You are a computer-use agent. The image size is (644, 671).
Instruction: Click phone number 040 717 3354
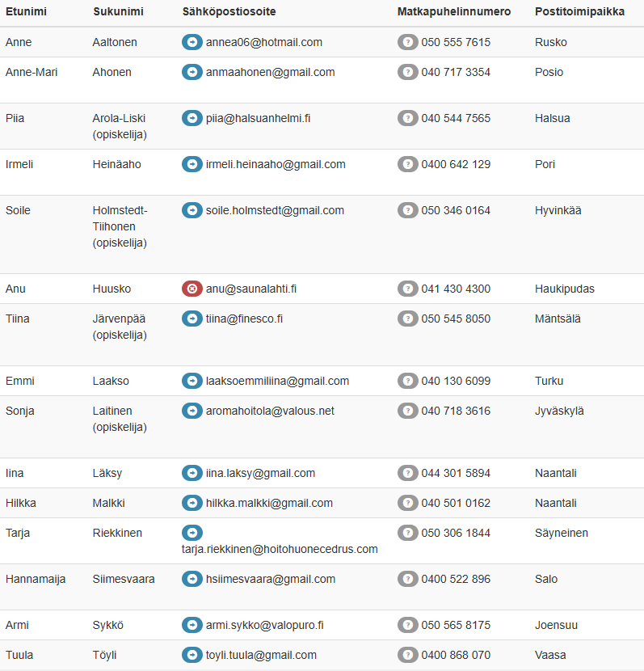456,72
